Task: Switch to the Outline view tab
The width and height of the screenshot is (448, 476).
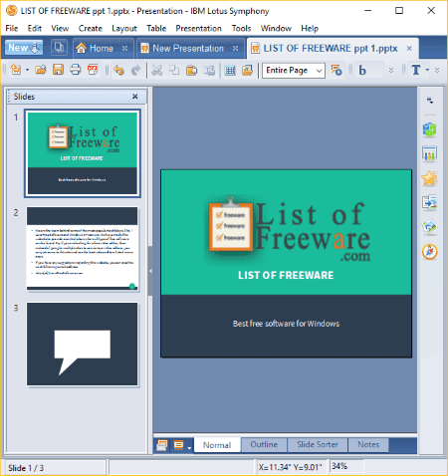Action: (x=264, y=445)
